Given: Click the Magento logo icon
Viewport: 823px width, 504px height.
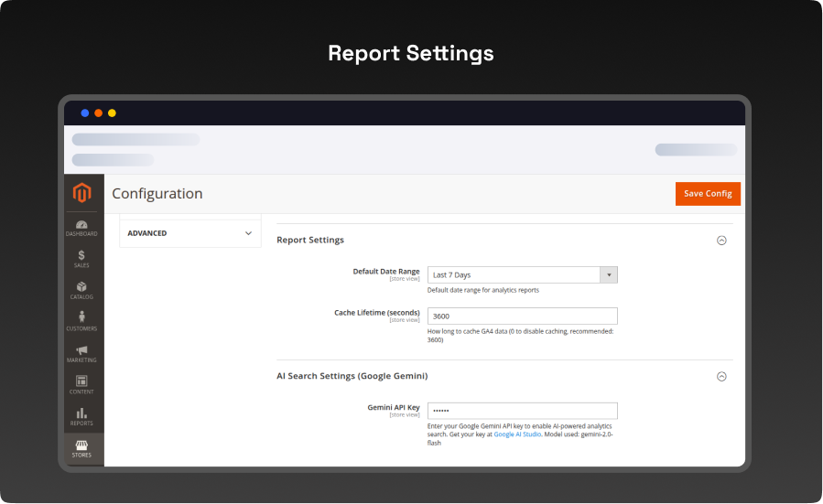Looking at the screenshot, I should [x=82, y=193].
